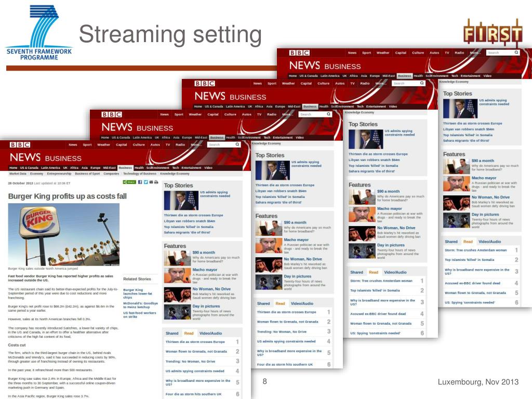Switch to Shared tab on the second page
The image size is (532, 399).
(x=263, y=303)
